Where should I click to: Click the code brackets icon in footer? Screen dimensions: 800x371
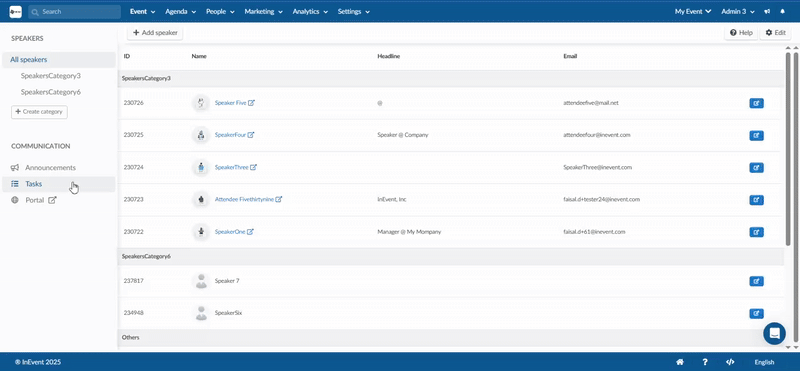click(730, 362)
